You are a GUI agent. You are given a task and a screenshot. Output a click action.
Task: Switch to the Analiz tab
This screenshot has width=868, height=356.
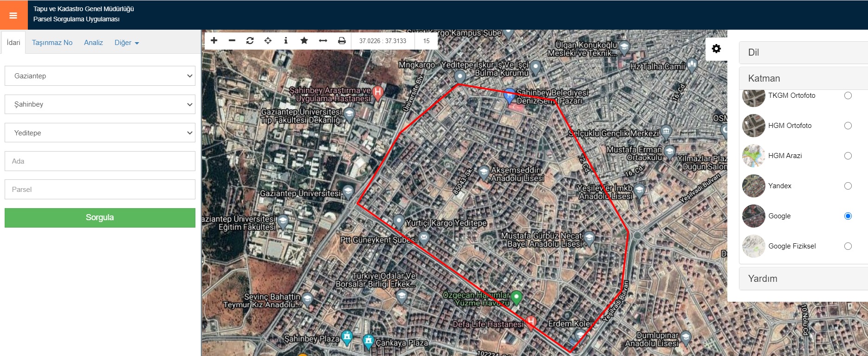click(93, 43)
